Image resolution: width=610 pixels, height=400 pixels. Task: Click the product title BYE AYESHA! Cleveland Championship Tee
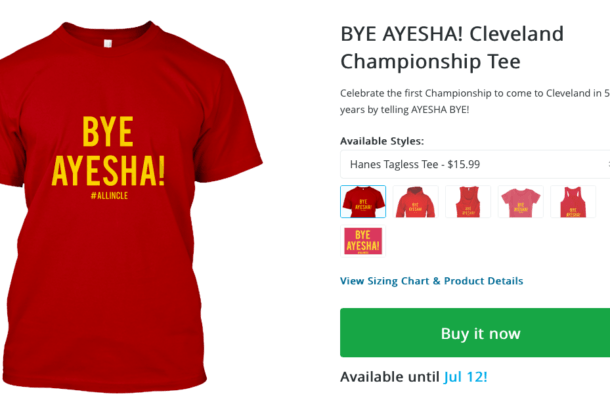[x=452, y=47]
